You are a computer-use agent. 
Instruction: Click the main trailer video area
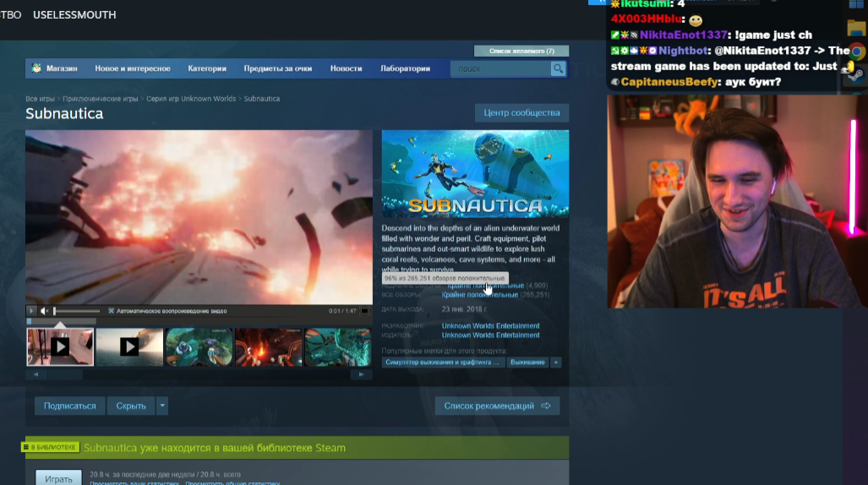(x=199, y=217)
